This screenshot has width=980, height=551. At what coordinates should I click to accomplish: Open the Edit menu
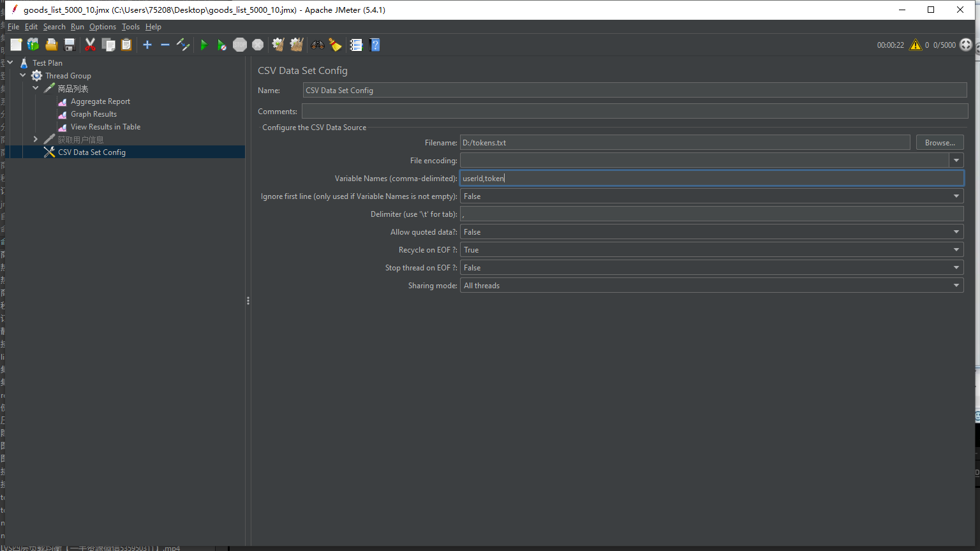(31, 27)
